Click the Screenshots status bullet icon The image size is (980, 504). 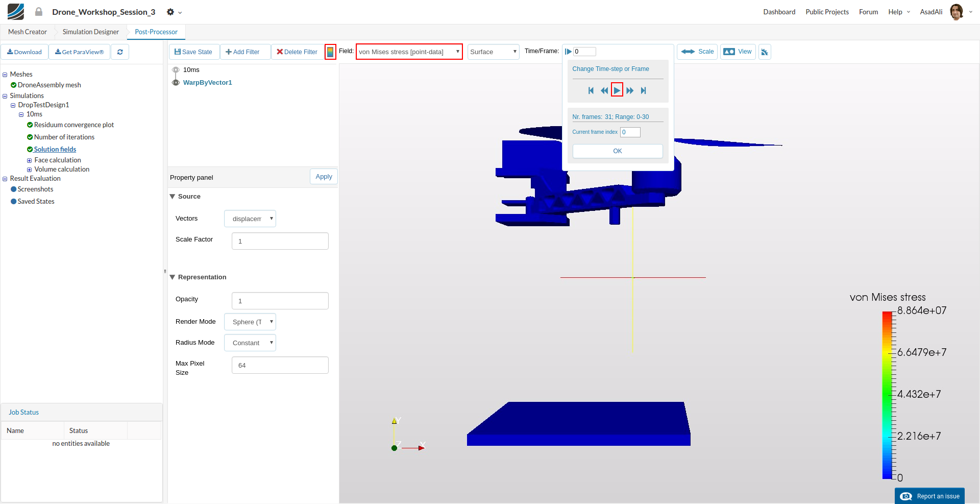[14, 189]
